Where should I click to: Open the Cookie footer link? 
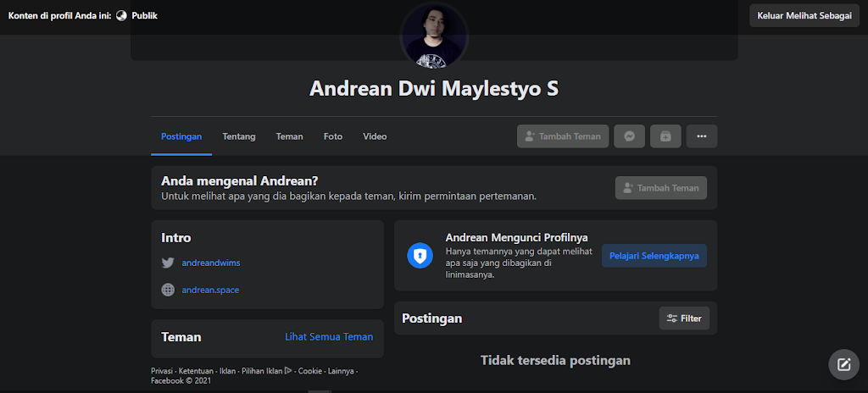pos(310,371)
